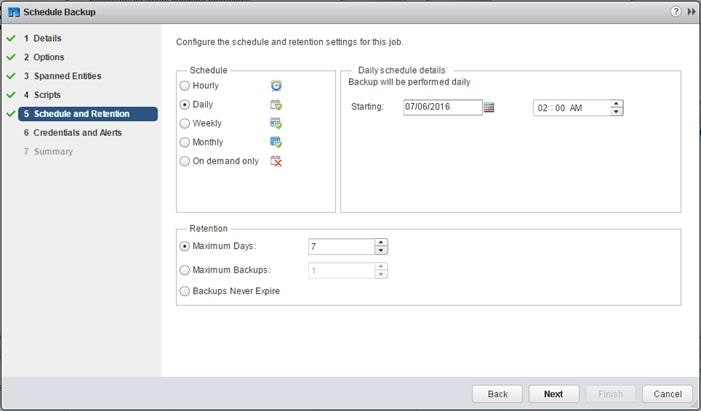The image size is (701, 411).
Task: Select Maximum Days retention option
Action: click(x=184, y=246)
